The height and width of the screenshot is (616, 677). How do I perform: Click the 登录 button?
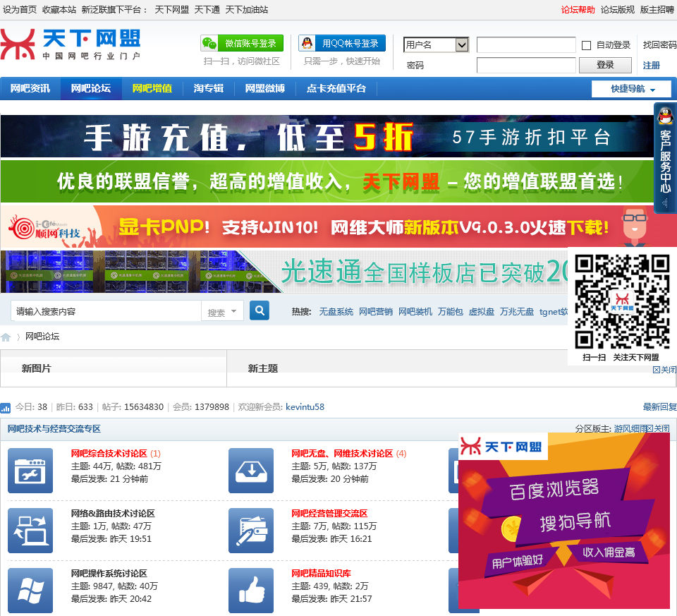605,65
